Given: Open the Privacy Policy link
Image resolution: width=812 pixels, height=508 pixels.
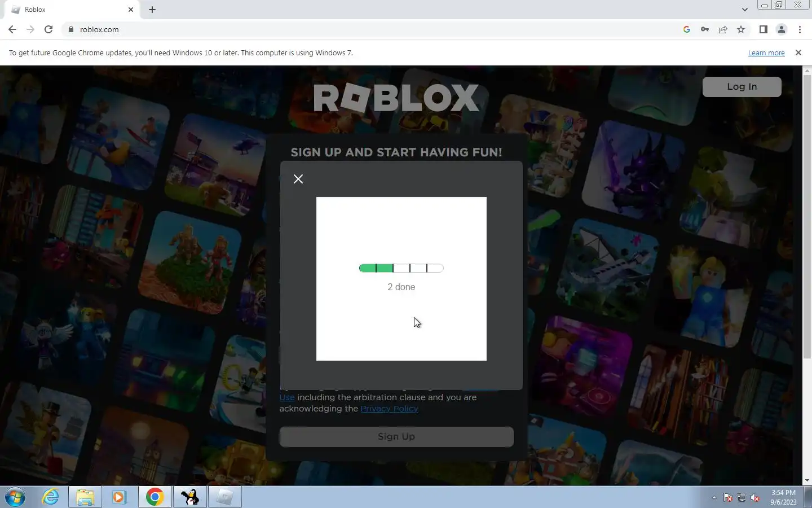Looking at the screenshot, I should tap(389, 409).
